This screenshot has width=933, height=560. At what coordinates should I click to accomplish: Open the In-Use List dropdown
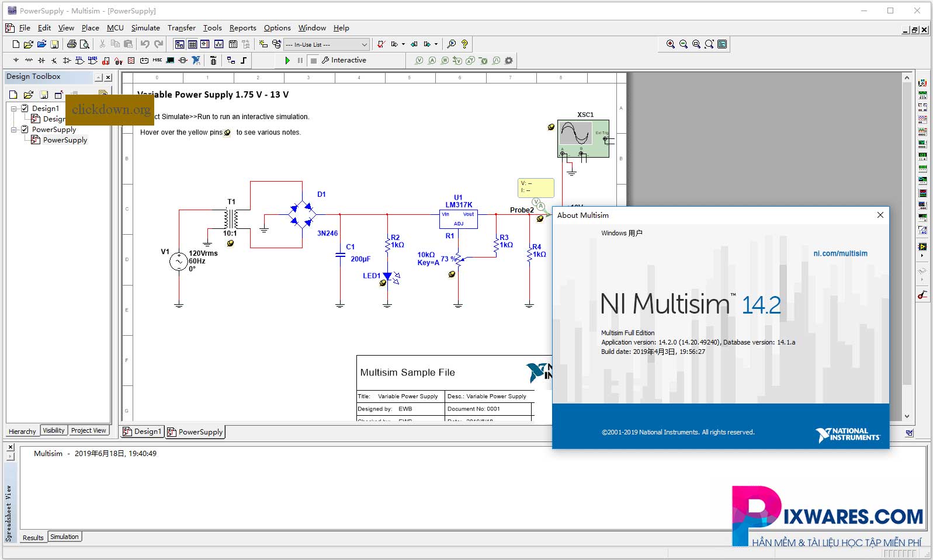tap(364, 44)
